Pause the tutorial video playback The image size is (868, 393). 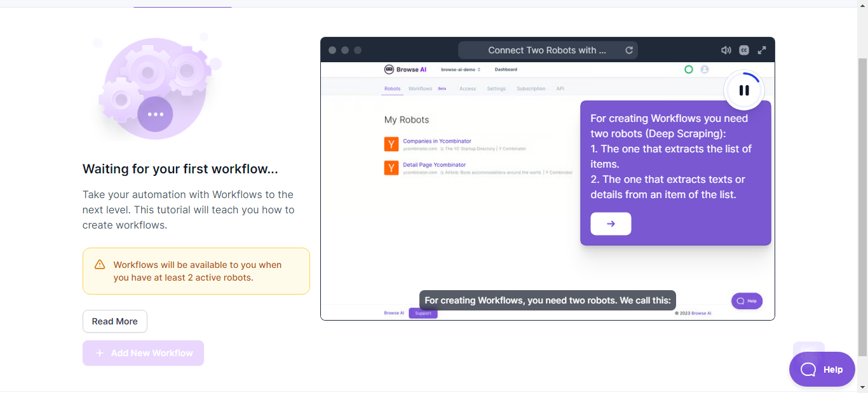click(x=744, y=90)
